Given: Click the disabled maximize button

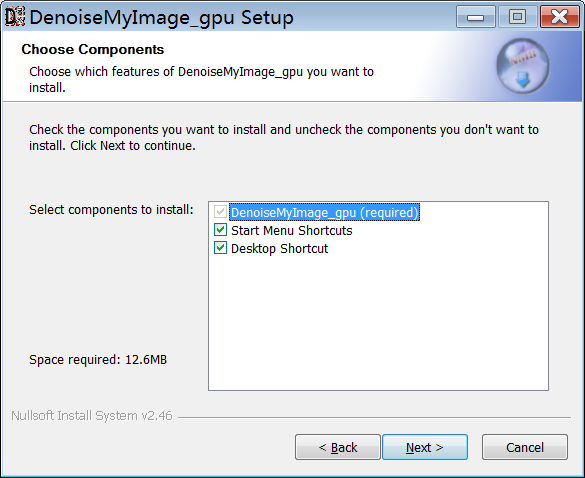Looking at the screenshot, I should (517, 17).
